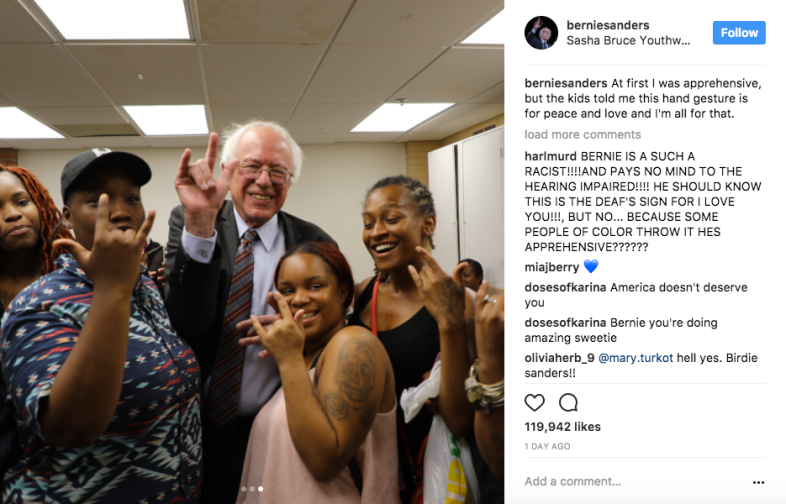
Task: Open the Sasha Bruce Youthwork location link
Action: coord(628,41)
